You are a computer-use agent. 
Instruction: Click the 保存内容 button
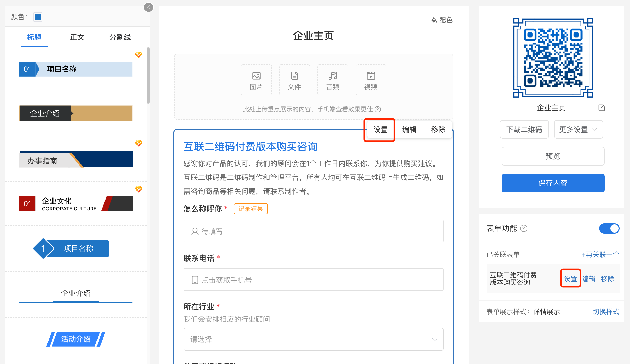(553, 183)
